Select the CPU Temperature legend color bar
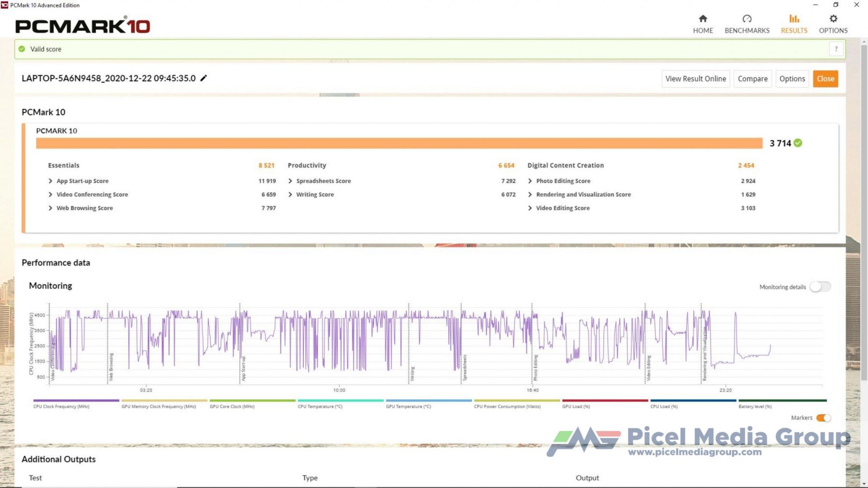Screen dimensions: 868x488 (x=340, y=400)
